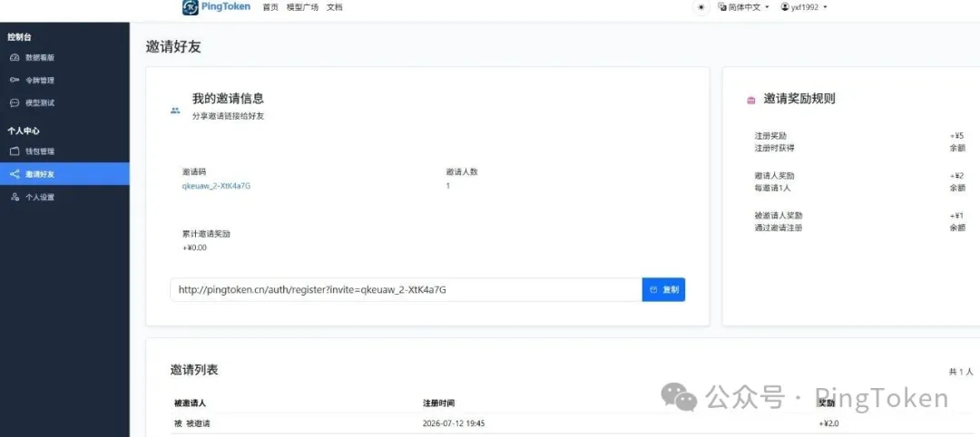The width and height of the screenshot is (980, 437).
Task: Open 文档 in the top navigation
Action: [x=334, y=7]
